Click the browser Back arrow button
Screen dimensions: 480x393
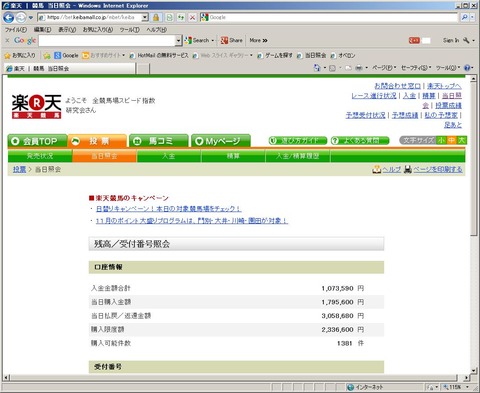(x=8, y=17)
